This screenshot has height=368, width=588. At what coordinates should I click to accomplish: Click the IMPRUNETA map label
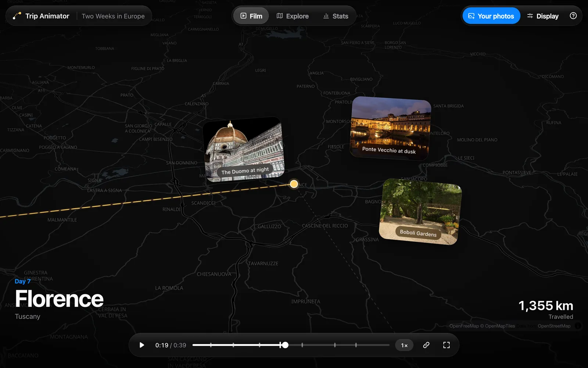306,301
